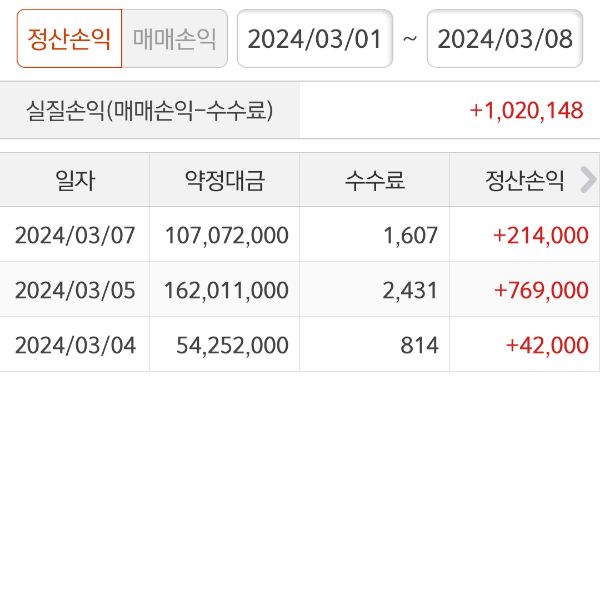Viewport: 600px width, 600px height.
Task: Open the start date 2024/03/01 field
Action: point(314,39)
